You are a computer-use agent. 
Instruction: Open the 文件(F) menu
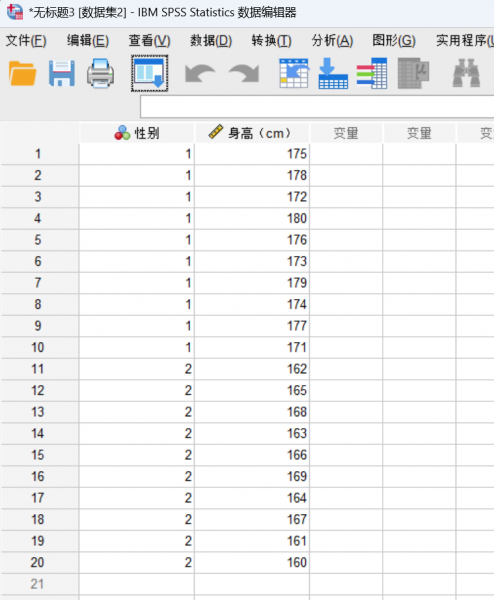(26, 41)
